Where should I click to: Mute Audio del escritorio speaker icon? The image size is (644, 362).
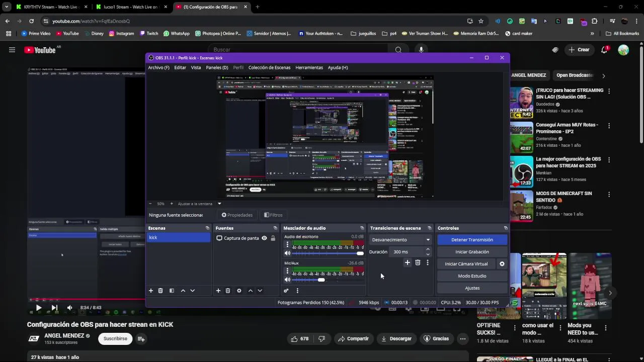[x=287, y=253]
